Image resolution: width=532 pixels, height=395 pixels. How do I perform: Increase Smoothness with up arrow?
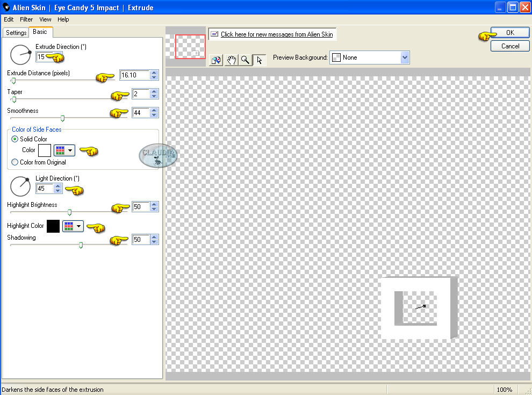154,110
